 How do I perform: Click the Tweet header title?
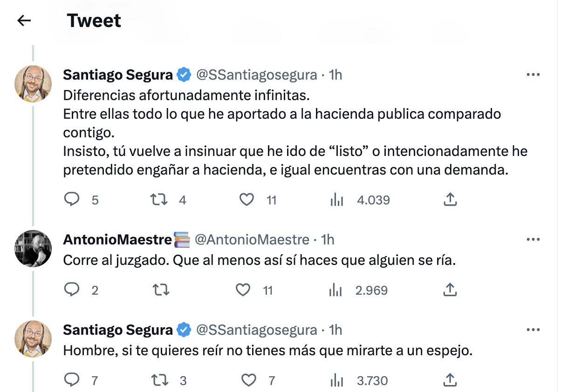[94, 20]
